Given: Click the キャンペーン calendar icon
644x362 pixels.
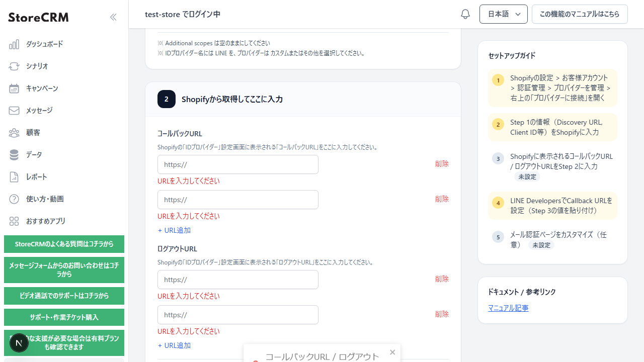Looking at the screenshot, I should pyautogui.click(x=14, y=88).
